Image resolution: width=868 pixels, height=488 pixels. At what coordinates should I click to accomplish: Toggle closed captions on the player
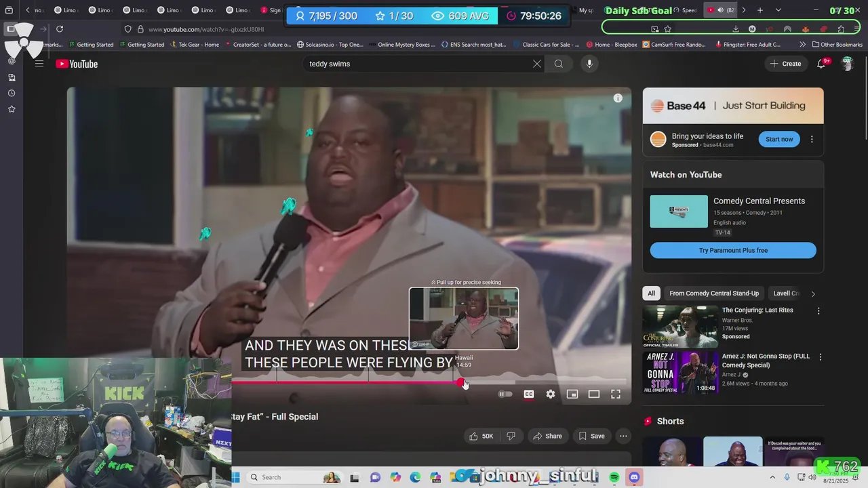tap(529, 394)
